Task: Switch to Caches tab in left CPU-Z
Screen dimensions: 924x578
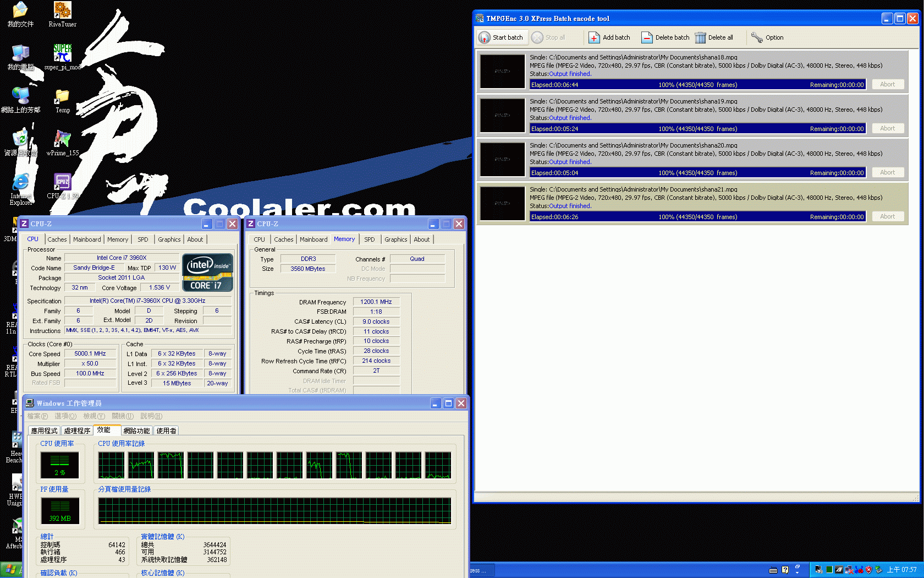Action: pos(57,239)
